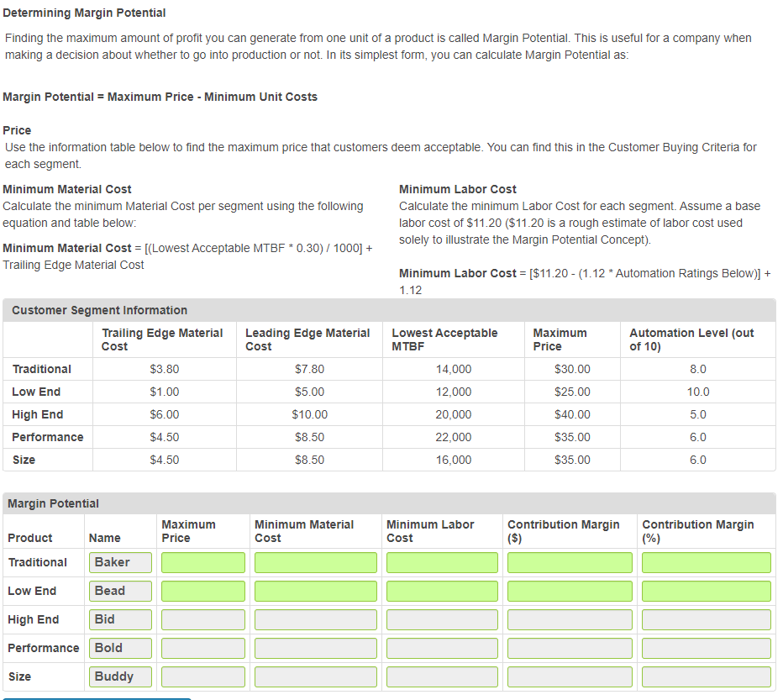This screenshot has width=783, height=700.
Task: Click Contribution Margin (%) field for Low End
Action: click(706, 591)
